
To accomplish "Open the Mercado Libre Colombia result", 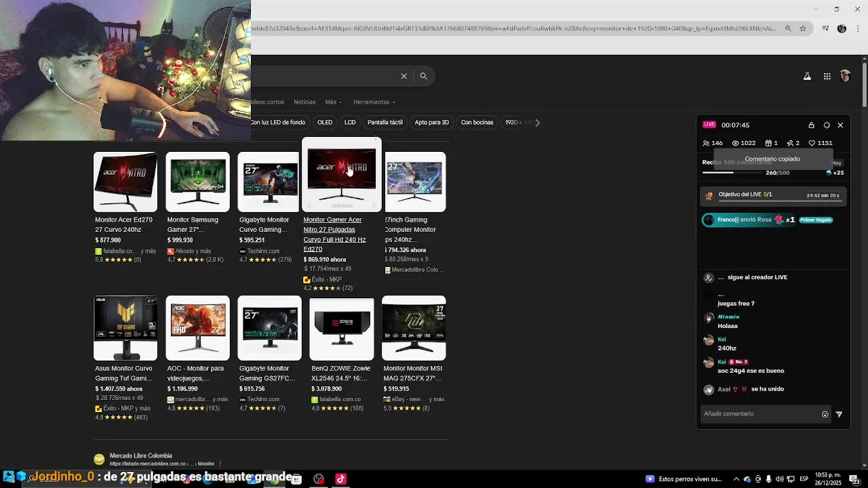I will [141, 456].
